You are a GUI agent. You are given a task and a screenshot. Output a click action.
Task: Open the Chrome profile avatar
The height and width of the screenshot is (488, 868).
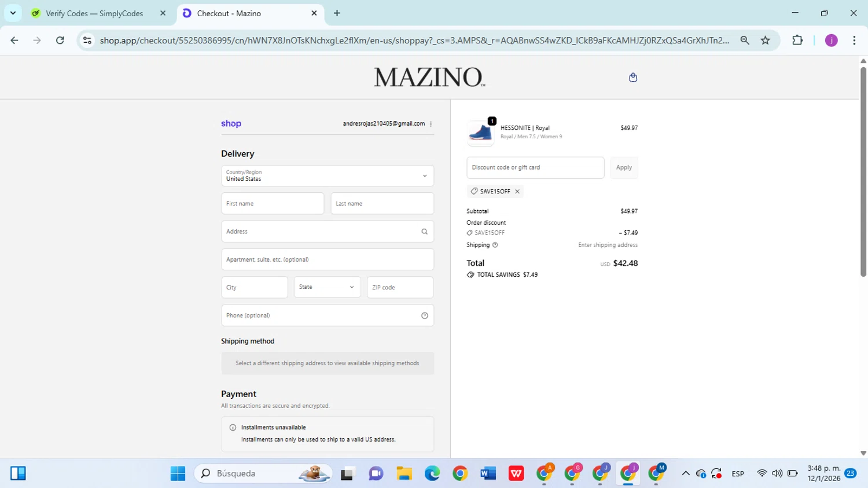831,41
